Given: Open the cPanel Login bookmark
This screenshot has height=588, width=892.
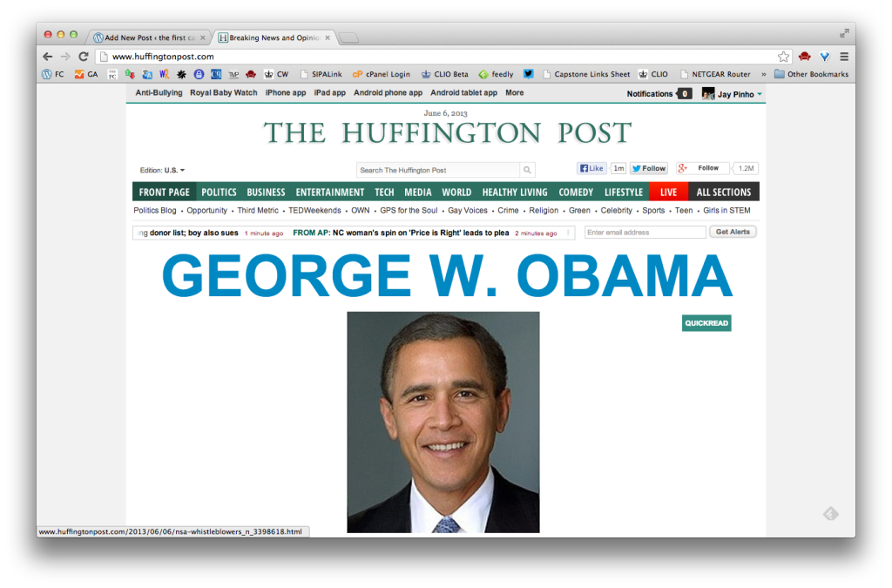Looking at the screenshot, I should [382, 74].
